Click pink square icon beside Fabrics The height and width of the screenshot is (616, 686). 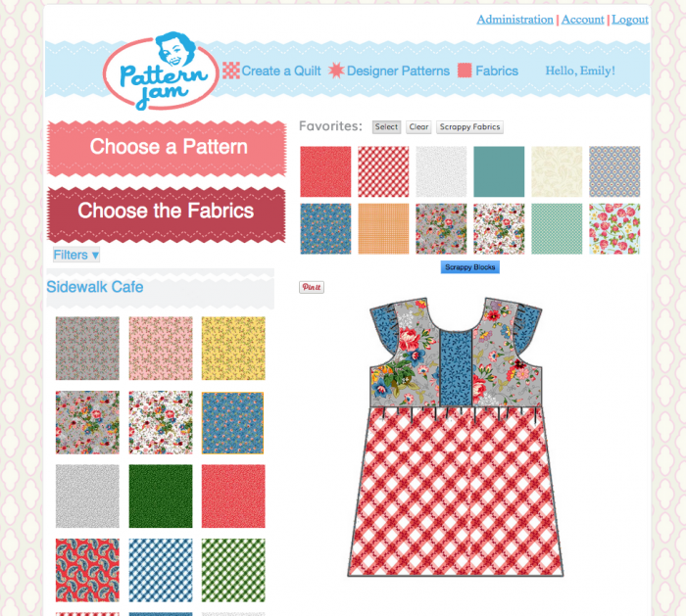pos(465,71)
